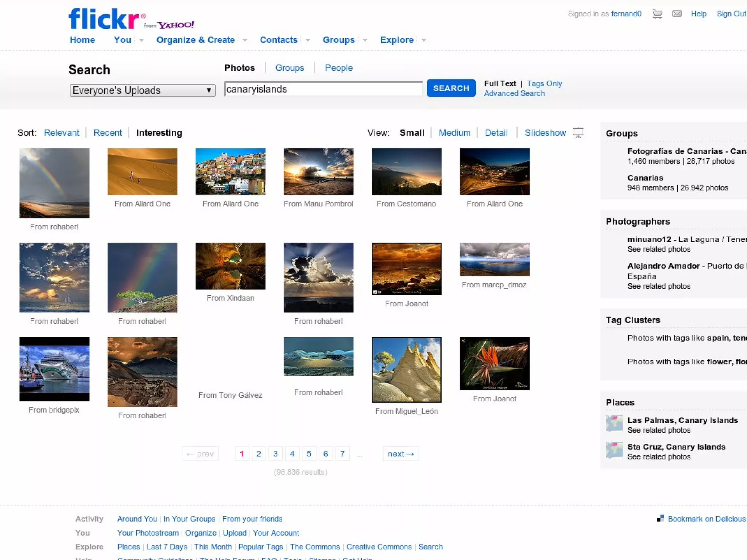Open the shopping cart icon in header
This screenshot has height=560, width=747.
(x=657, y=14)
